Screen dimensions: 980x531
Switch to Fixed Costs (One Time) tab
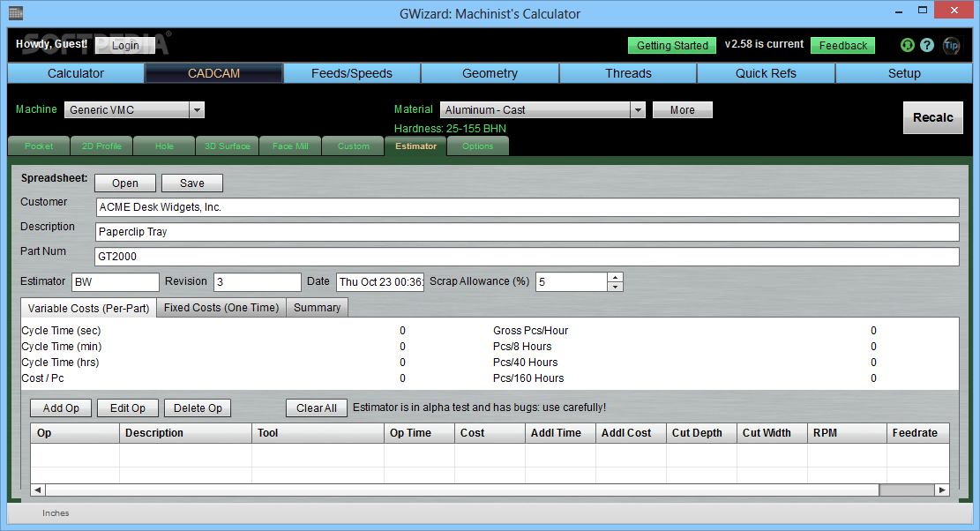[221, 307]
